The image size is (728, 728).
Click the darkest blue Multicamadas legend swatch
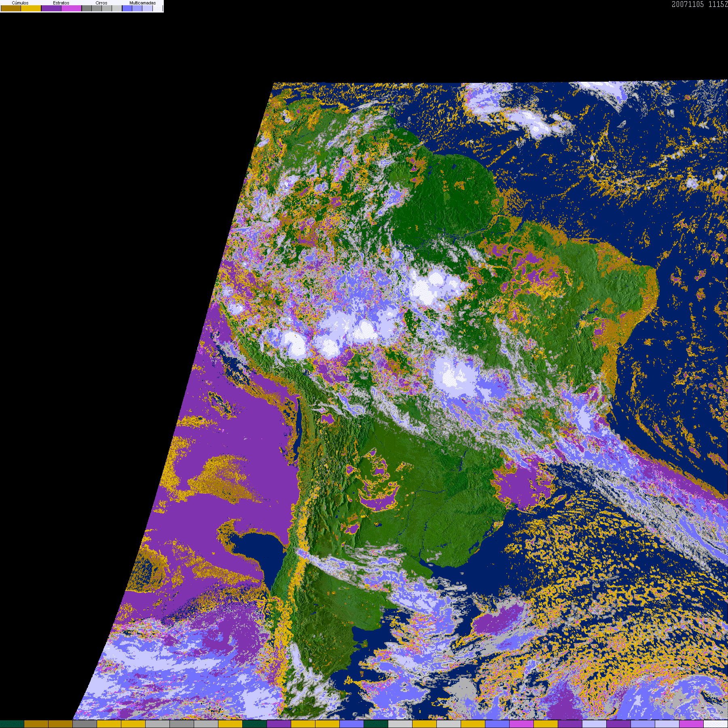click(x=127, y=8)
